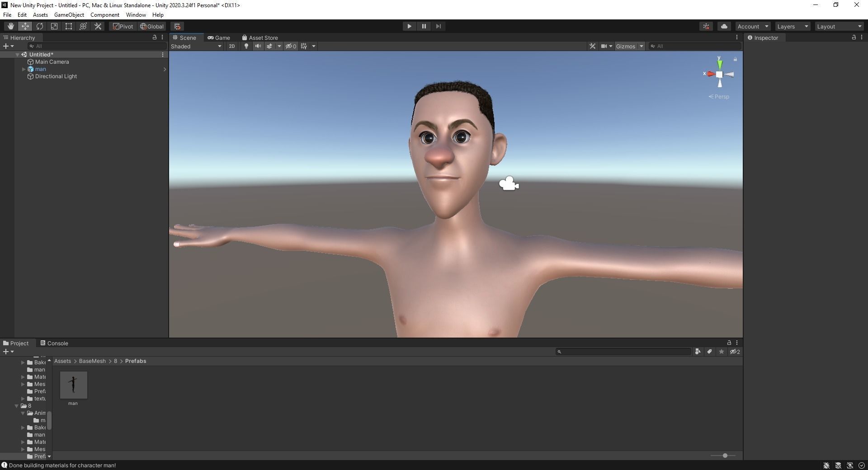Open scene Component Editor Tools panel
The image size is (868, 470).
[x=592, y=46]
